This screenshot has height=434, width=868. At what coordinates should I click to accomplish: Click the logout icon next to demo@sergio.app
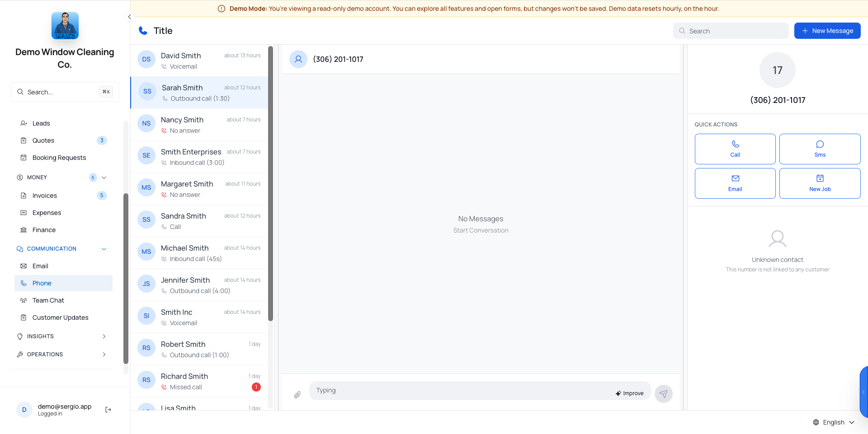(x=108, y=410)
